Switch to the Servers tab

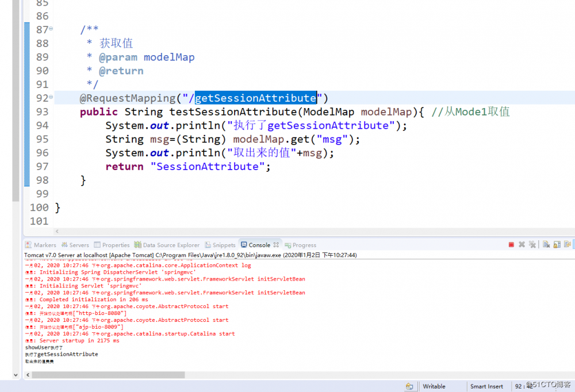click(75, 245)
